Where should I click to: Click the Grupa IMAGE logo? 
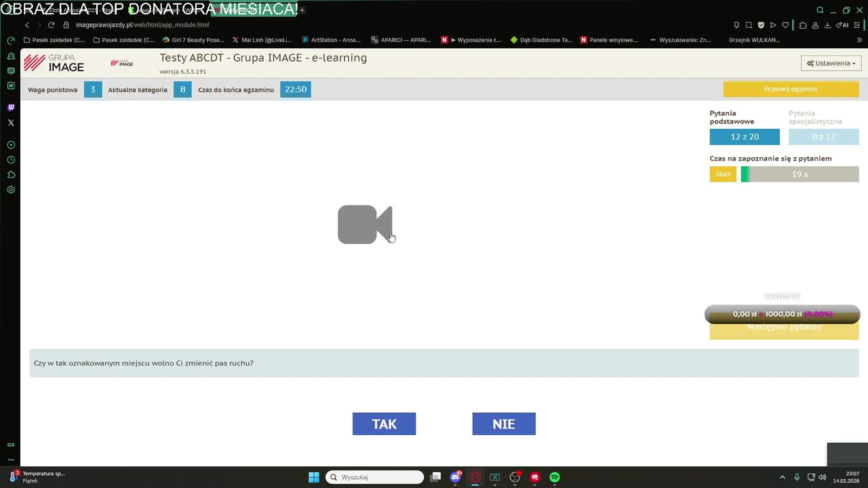(x=54, y=63)
